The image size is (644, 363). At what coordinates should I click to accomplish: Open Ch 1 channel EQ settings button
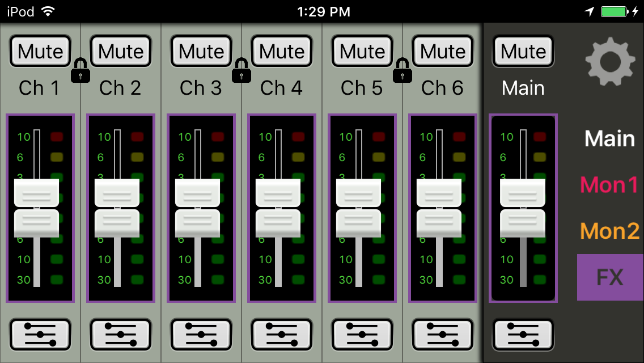tap(40, 334)
